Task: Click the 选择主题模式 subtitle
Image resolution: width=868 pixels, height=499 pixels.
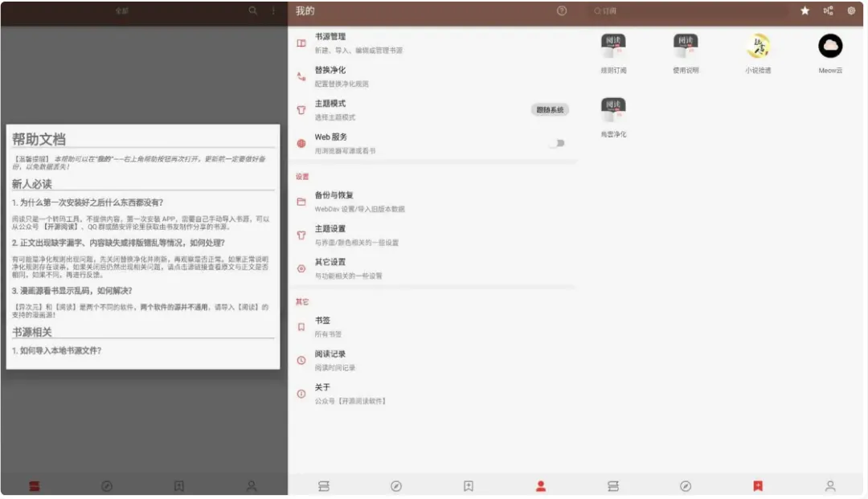Action: tap(335, 117)
